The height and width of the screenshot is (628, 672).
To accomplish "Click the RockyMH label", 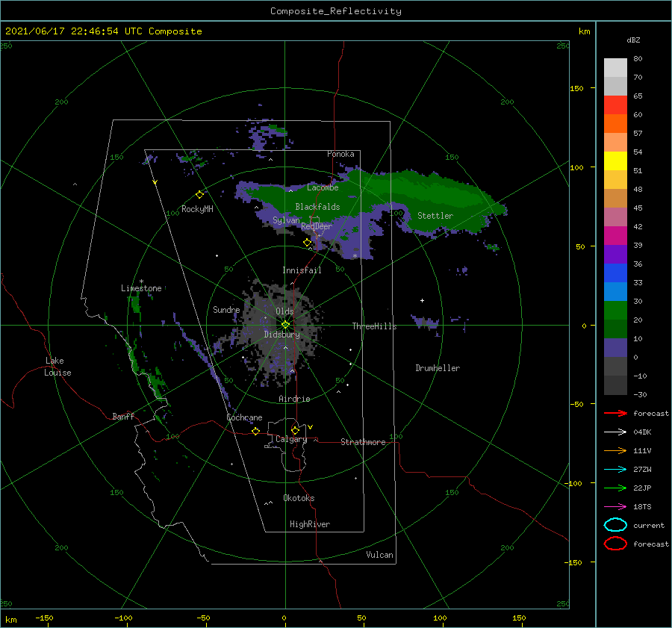I will pos(197,209).
